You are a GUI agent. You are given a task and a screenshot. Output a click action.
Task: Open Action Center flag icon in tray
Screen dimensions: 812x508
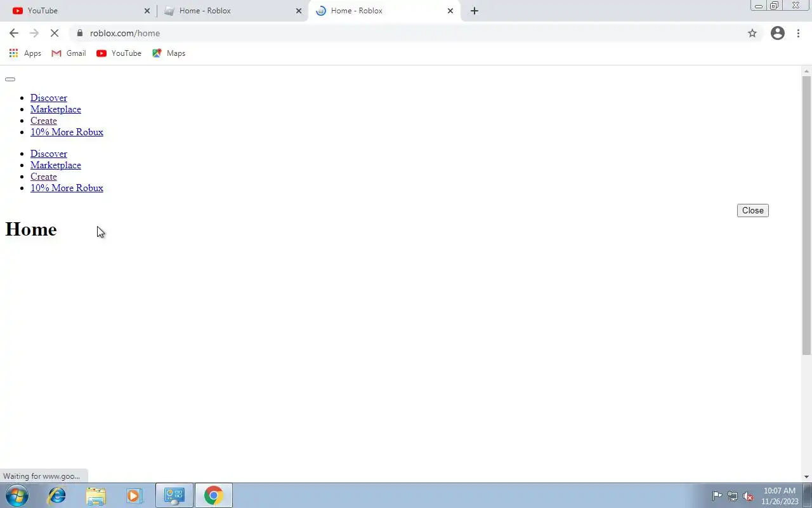tap(717, 496)
